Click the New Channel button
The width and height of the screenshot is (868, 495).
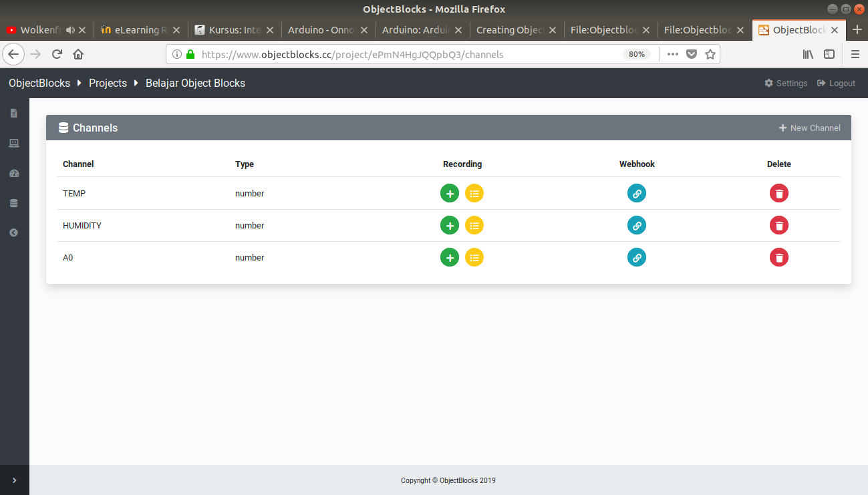click(x=809, y=128)
